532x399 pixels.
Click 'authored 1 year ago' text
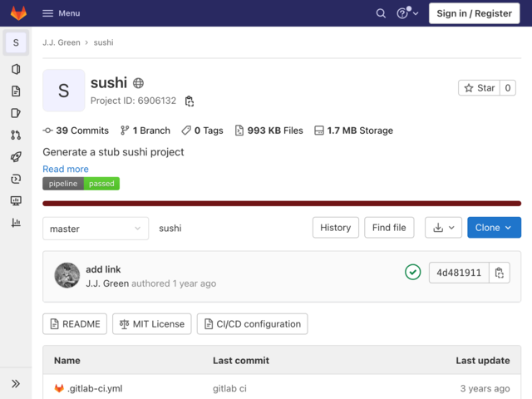click(x=174, y=283)
